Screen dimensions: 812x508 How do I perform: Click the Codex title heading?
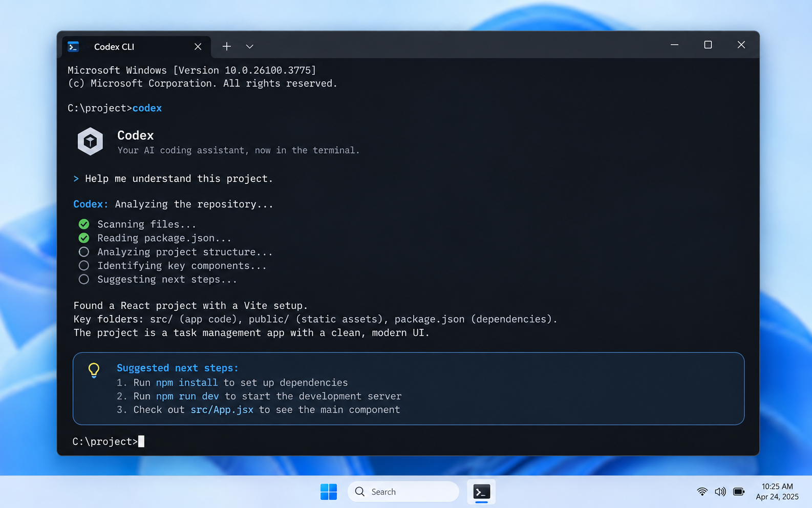coord(136,135)
